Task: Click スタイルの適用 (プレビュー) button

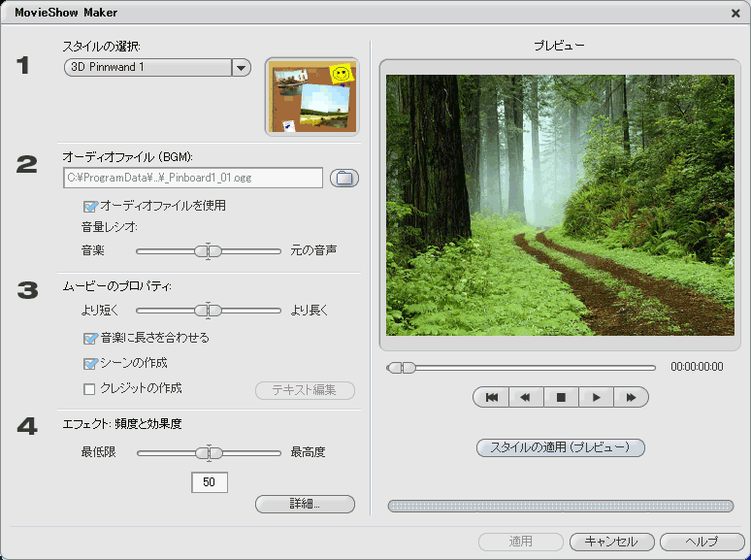Action: point(561,448)
